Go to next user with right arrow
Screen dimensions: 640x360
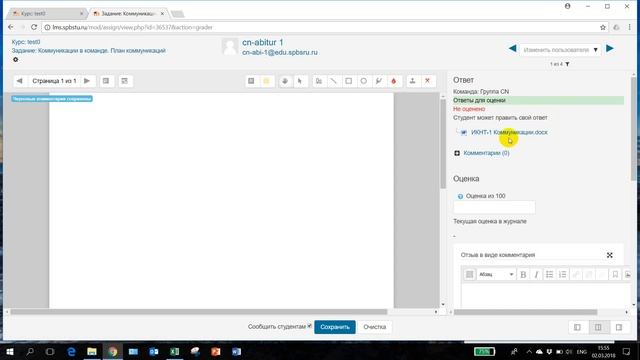610,49
